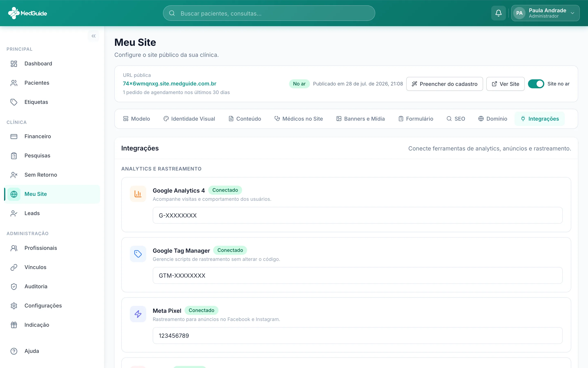Click the Vínculos link icon

pos(14,267)
